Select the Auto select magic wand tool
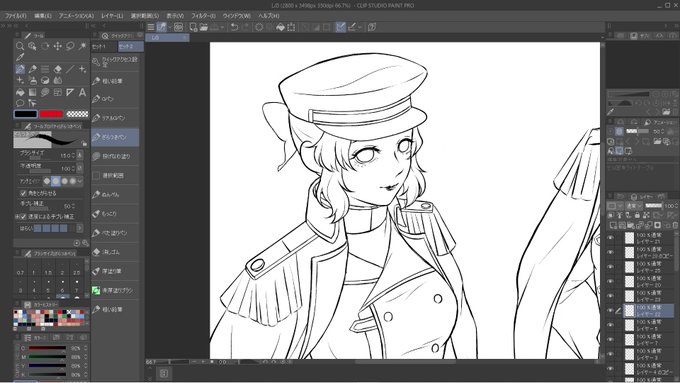The height and width of the screenshot is (383, 680). [82, 46]
